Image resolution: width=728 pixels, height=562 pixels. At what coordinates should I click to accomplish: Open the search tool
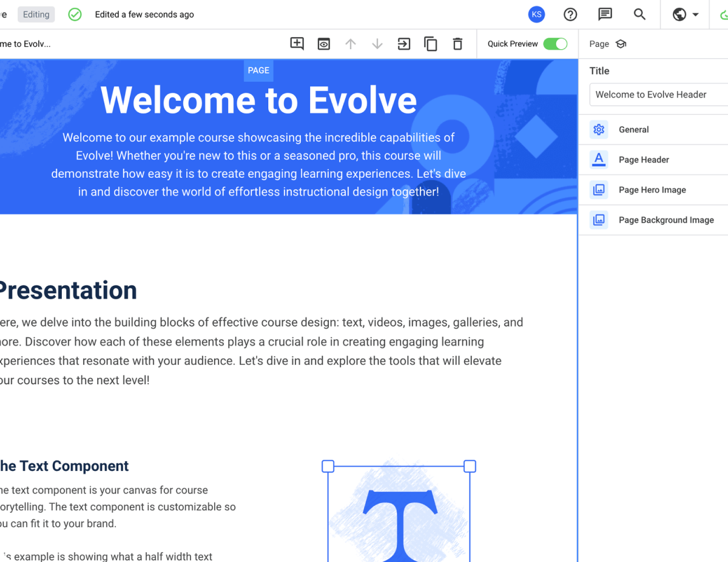coord(639,14)
